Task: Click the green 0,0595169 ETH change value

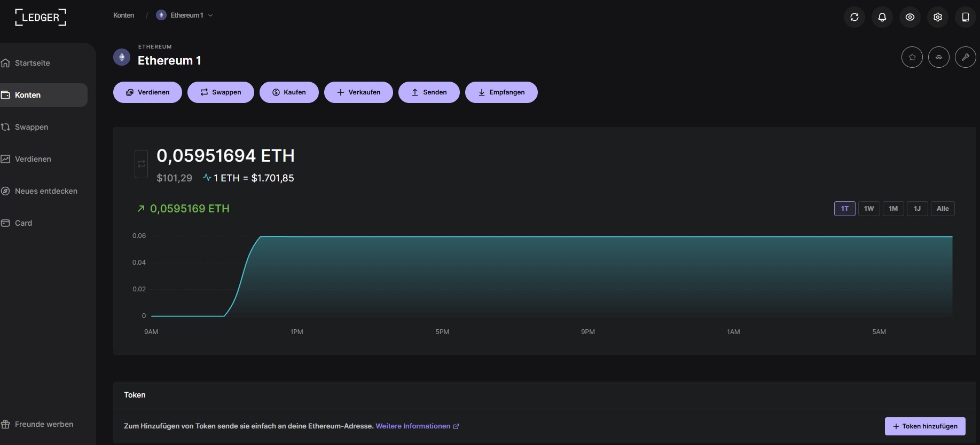Action: (x=190, y=209)
